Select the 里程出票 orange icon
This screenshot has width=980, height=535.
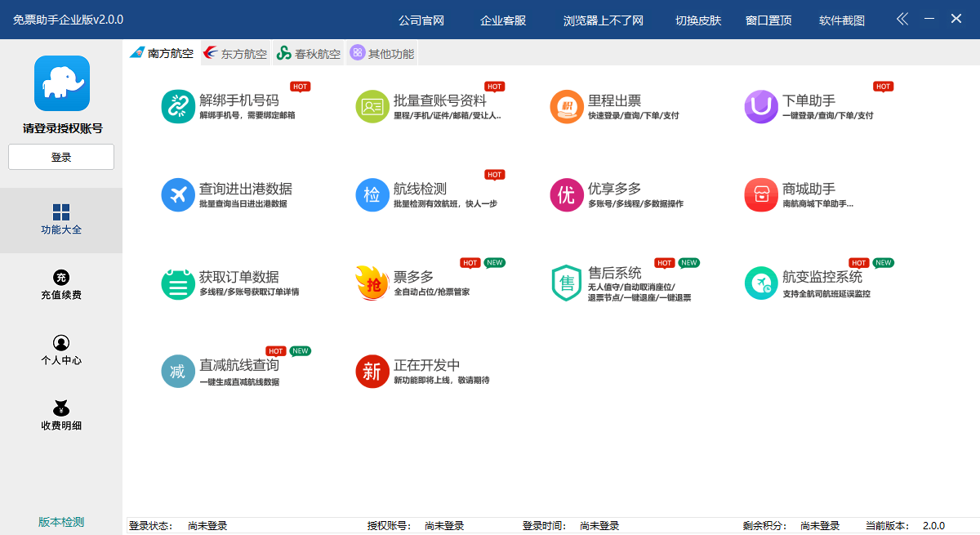tap(566, 107)
